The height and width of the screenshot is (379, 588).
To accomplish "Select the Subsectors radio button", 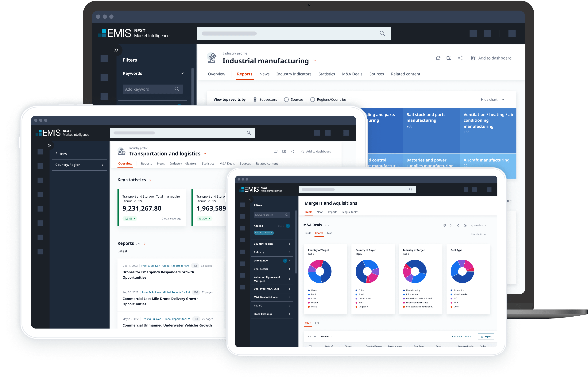I will [255, 99].
